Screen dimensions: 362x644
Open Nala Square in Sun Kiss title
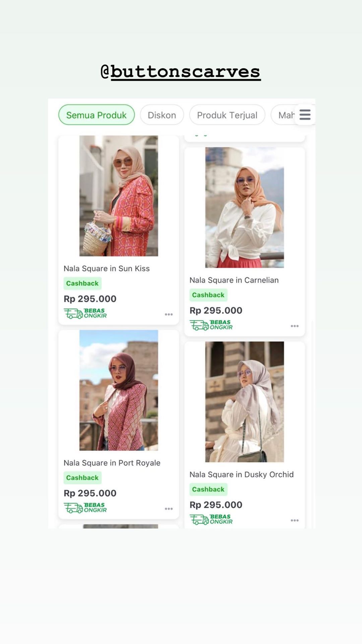click(107, 268)
